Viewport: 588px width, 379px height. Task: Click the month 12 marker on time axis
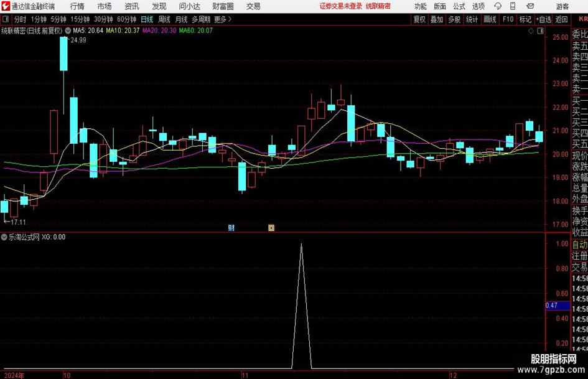[x=454, y=375]
